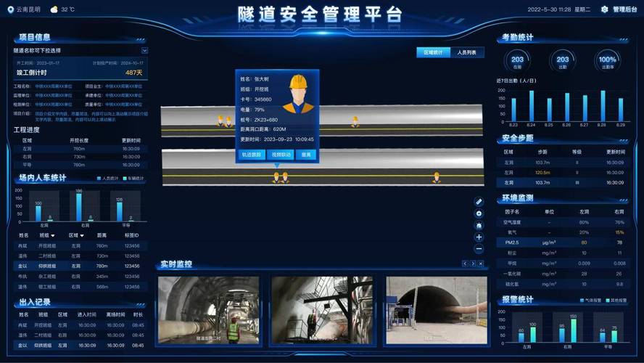Toggle the 人员统计 legend item
Screen dimensions: 644x363
click(x=107, y=179)
